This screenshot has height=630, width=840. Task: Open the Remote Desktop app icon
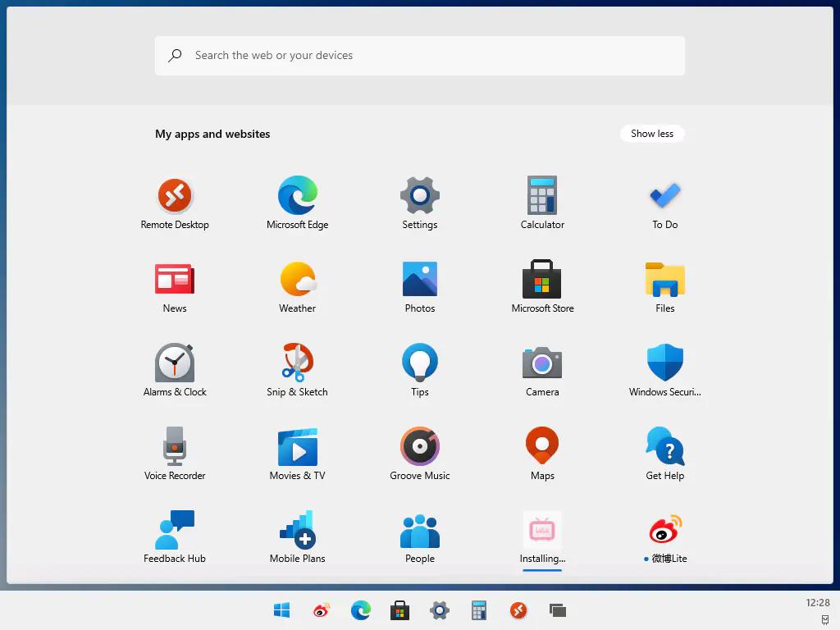coord(175,195)
